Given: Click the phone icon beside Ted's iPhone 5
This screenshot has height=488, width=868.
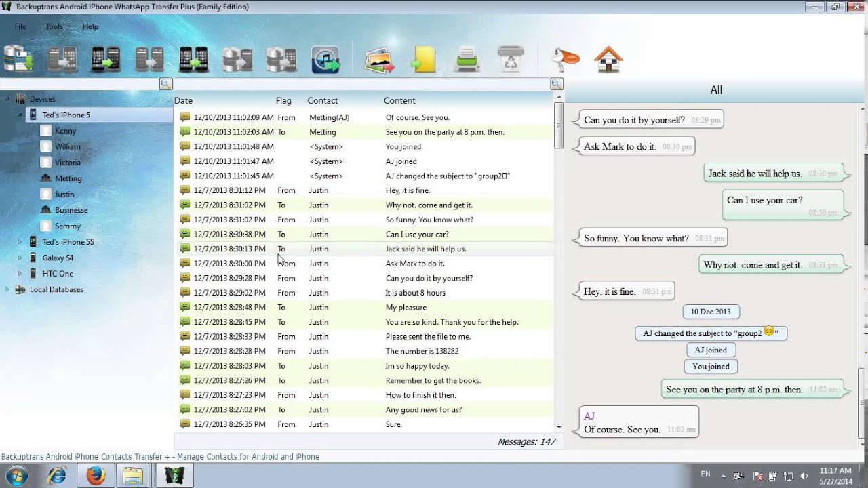Looking at the screenshot, I should [x=33, y=115].
